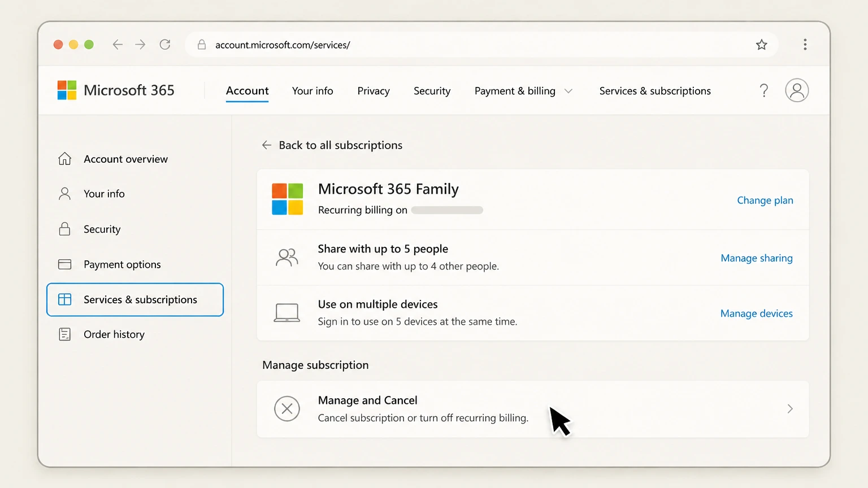Screen dimensions: 868x488
Task: Click 'Use on multiple devices' heading
Action: pos(378,304)
